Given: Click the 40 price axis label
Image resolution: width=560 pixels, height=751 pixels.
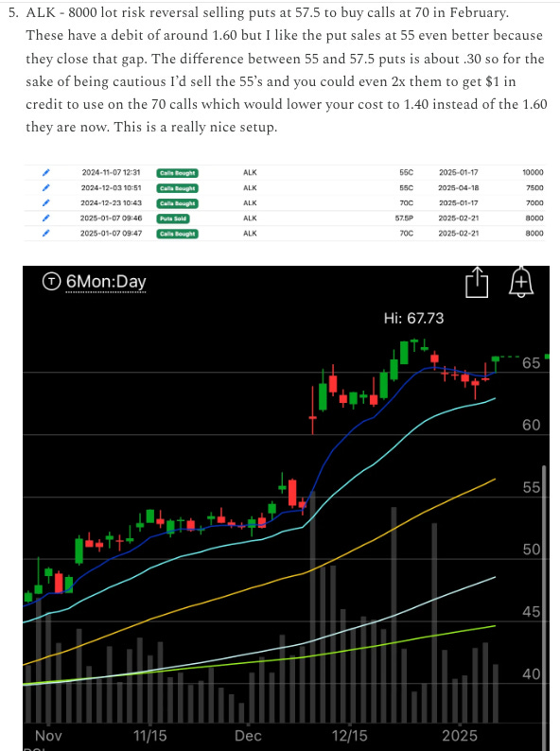Looking at the screenshot, I should (x=532, y=674).
